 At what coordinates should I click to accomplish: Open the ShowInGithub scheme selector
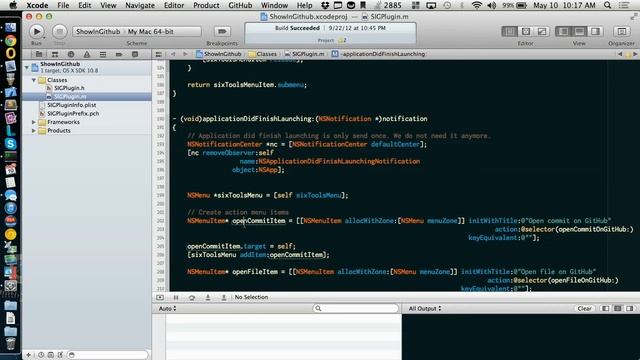(98, 31)
